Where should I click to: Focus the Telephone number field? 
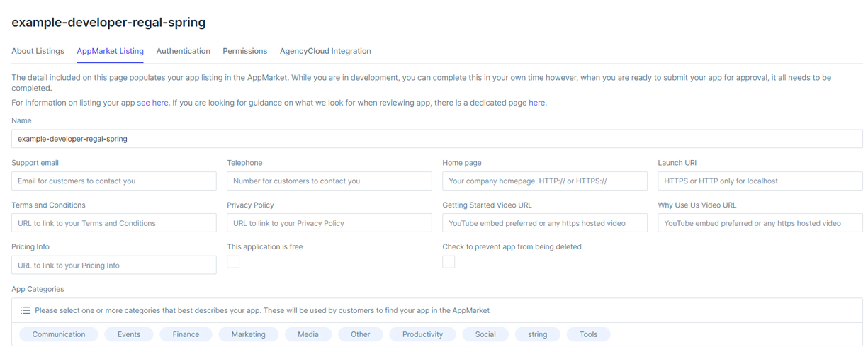329,181
